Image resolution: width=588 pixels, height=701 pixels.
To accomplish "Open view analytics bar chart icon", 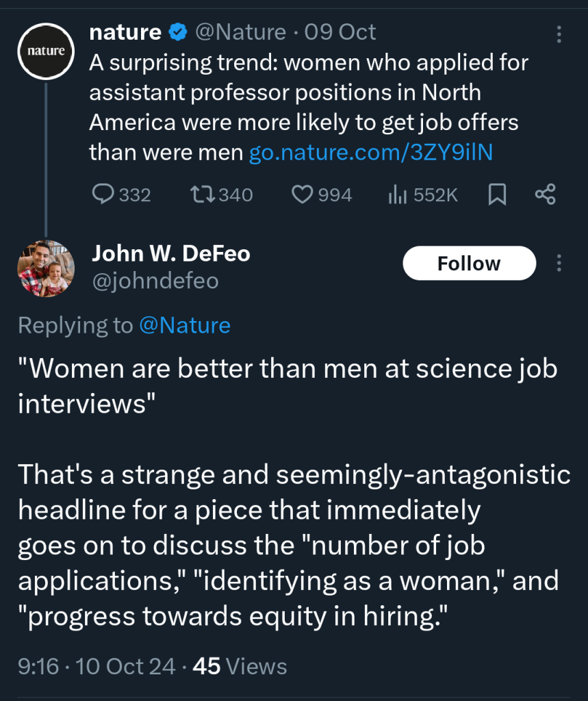I will [398, 195].
